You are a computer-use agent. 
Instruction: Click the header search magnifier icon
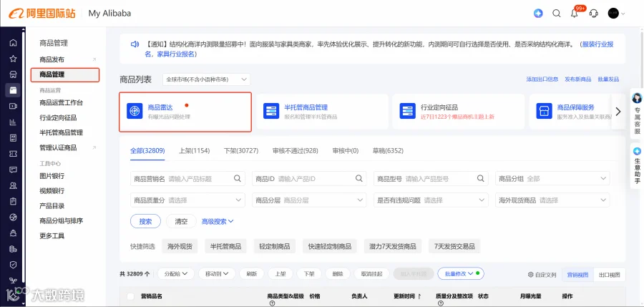point(557,13)
